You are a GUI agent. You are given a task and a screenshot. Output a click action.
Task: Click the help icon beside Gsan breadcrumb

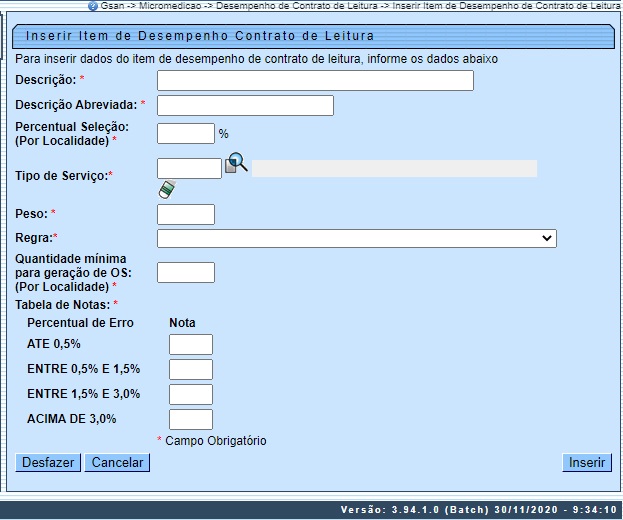click(93, 6)
